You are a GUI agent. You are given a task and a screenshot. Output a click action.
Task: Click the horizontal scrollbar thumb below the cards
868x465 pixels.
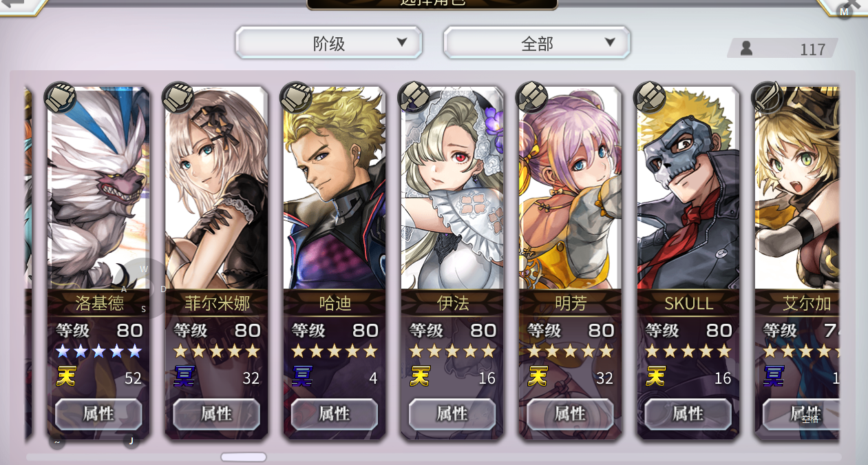(244, 457)
